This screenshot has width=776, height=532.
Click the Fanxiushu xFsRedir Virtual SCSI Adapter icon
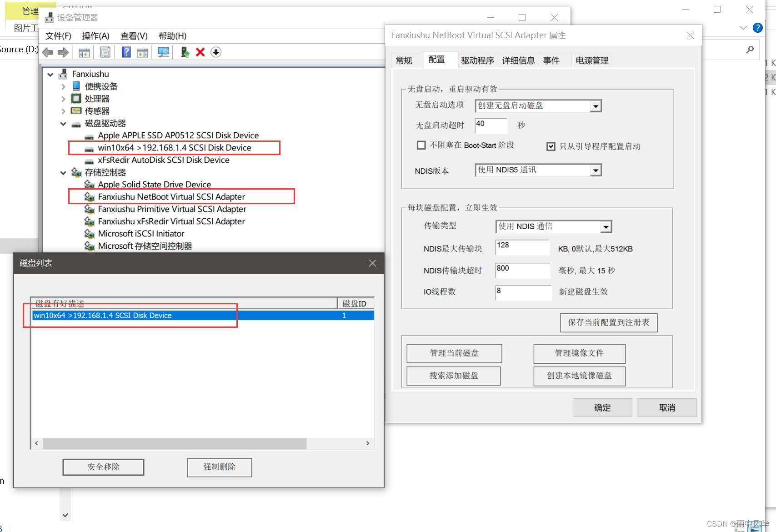(x=89, y=221)
